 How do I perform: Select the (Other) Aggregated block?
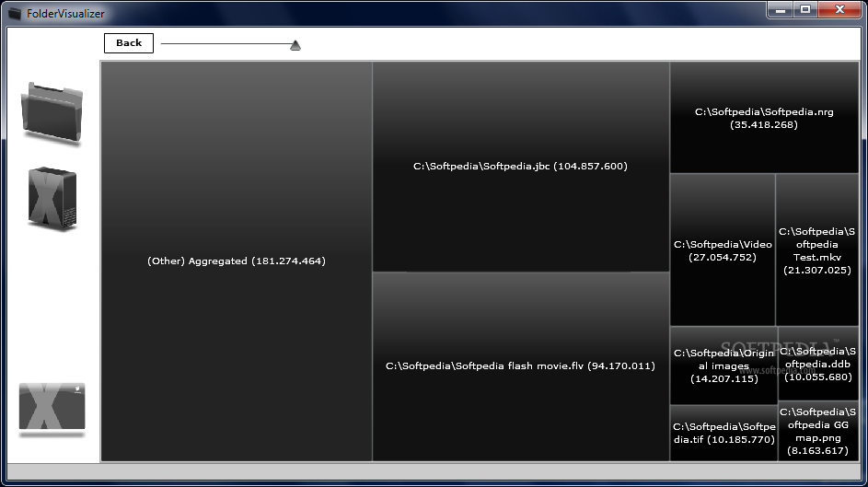tap(237, 261)
